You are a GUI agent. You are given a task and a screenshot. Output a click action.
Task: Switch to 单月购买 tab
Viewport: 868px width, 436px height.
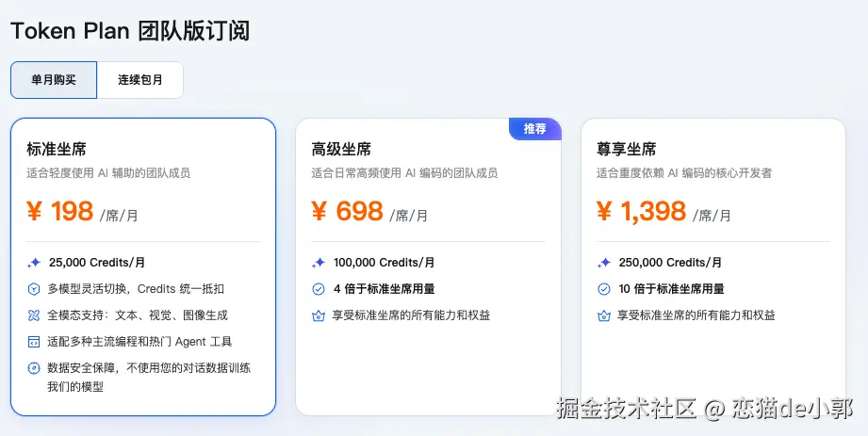coord(54,80)
